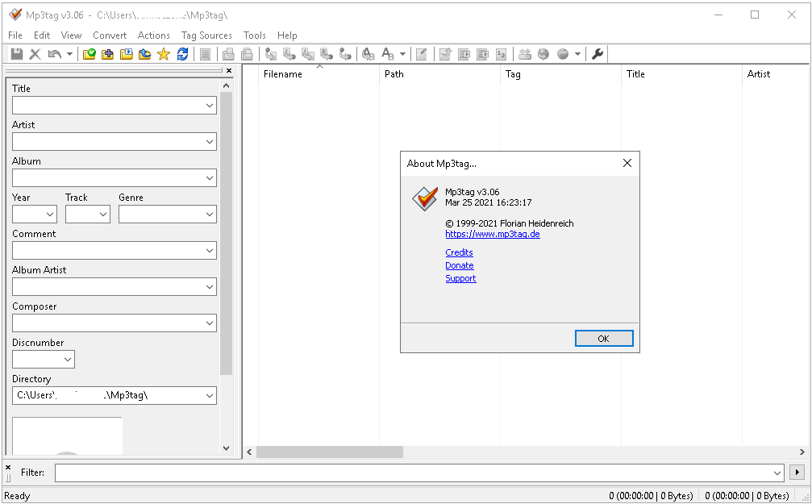
Task: Click the Load playlist folder icon
Action: (127, 54)
